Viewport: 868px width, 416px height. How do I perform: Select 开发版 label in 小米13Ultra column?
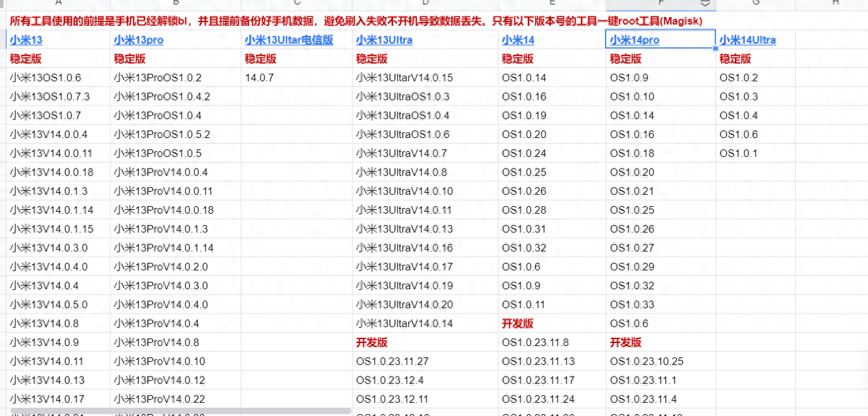tap(372, 342)
